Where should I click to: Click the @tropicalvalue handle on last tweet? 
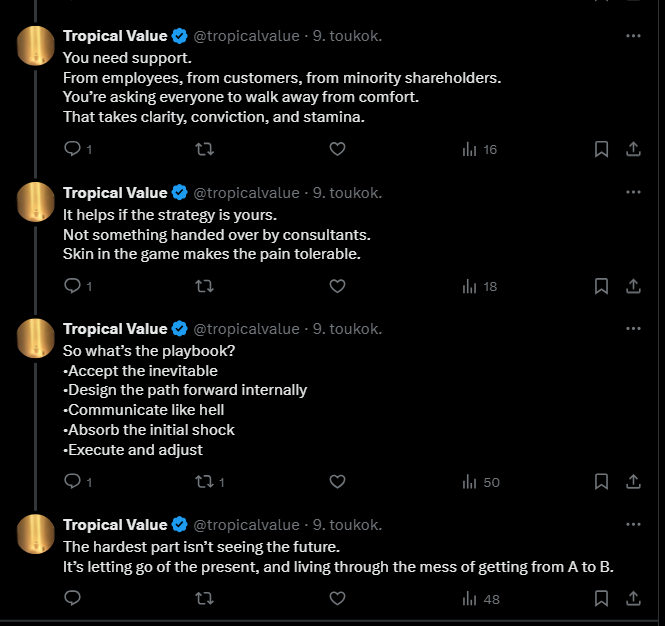[x=246, y=524]
